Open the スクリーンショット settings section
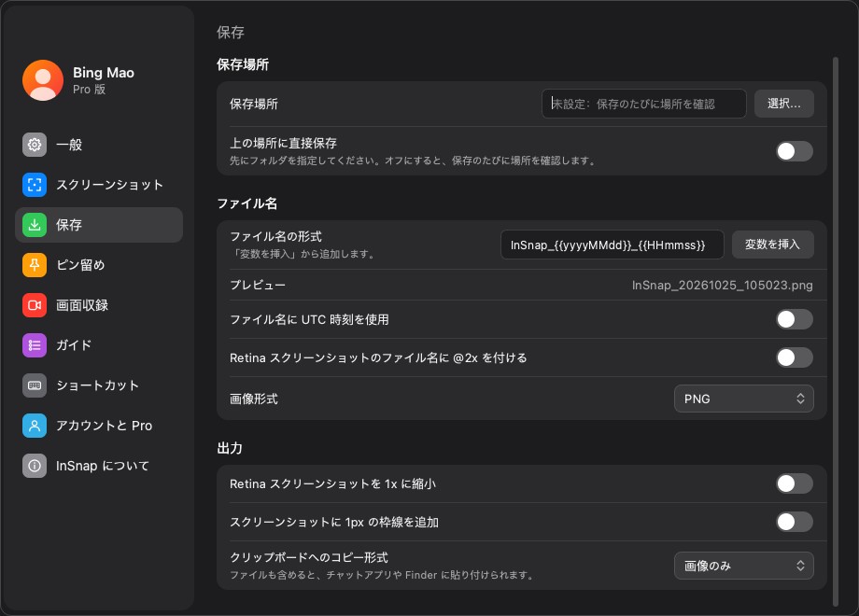859x616 pixels. click(x=99, y=185)
